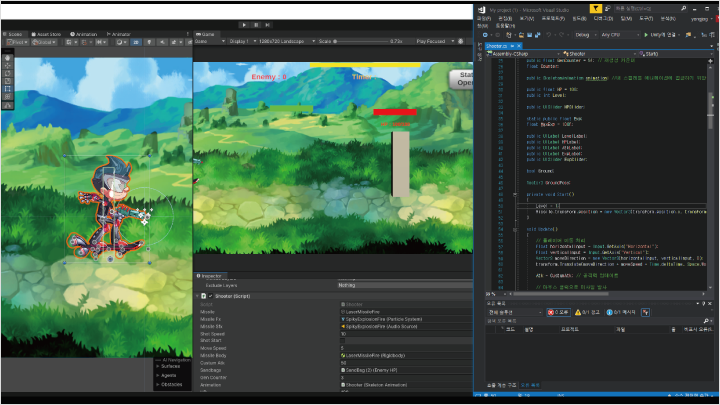Viewport: 720px width, 405px height.
Task: Open the Display 1 dropdown
Action: click(x=242, y=41)
